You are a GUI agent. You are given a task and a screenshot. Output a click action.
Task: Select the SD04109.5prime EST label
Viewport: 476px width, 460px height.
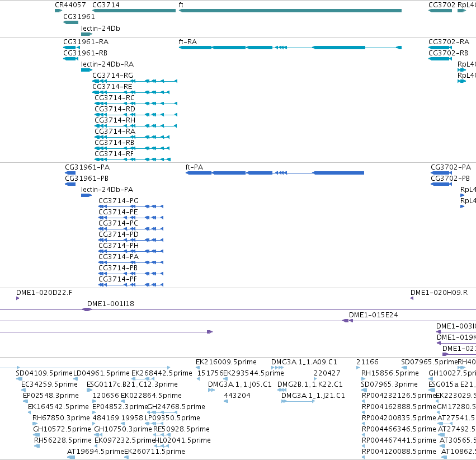click(44, 373)
